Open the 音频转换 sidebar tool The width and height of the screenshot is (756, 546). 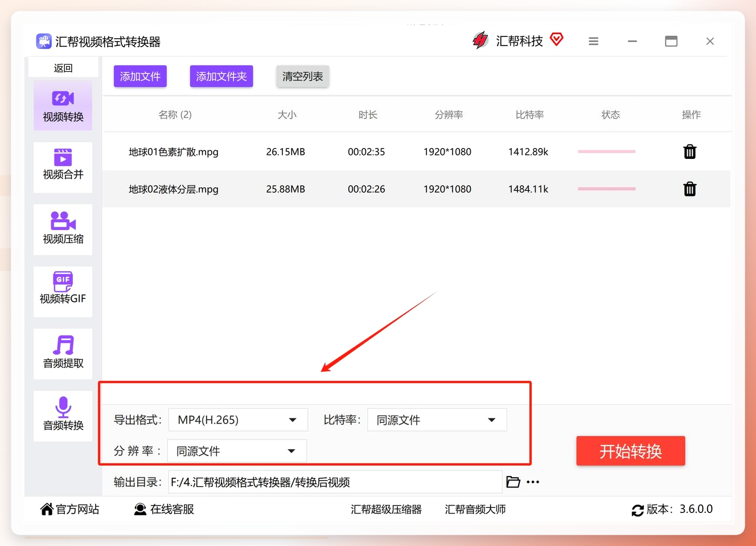coord(63,416)
